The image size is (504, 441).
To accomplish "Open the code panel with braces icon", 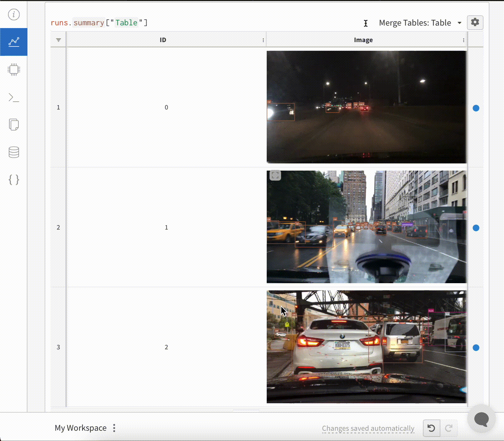I will (x=14, y=180).
